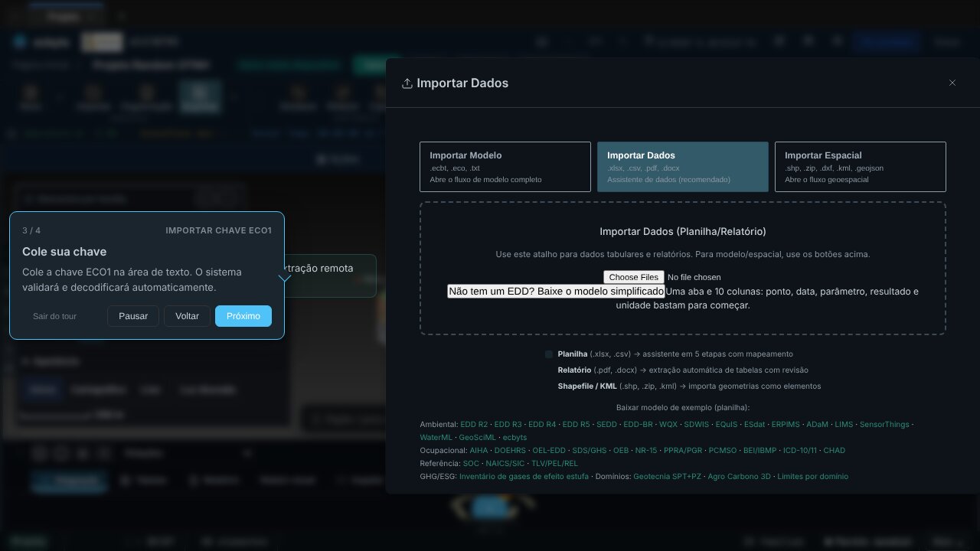Screen dimensions: 980x551
Task: Open the NAICS/SIC reference link
Action: click(505, 464)
